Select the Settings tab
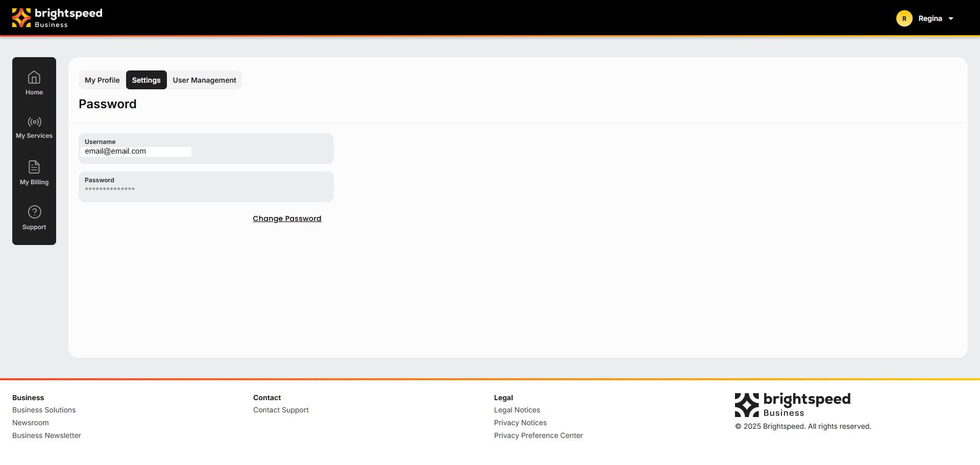 coord(146,80)
